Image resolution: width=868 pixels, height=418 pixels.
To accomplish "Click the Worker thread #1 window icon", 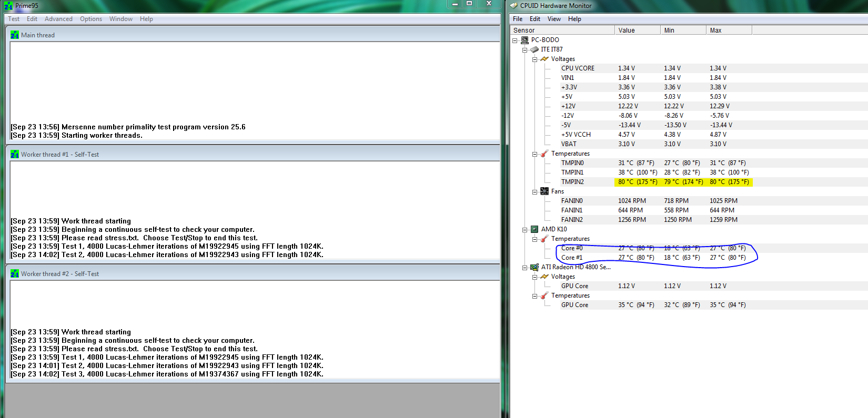I will 15,155.
